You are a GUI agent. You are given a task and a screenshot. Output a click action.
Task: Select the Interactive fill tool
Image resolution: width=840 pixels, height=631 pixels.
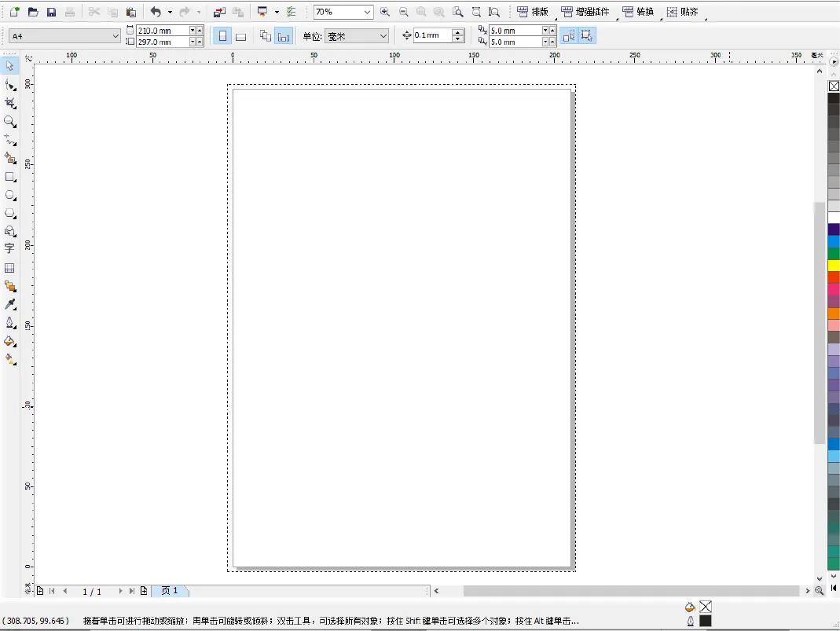coord(9,359)
